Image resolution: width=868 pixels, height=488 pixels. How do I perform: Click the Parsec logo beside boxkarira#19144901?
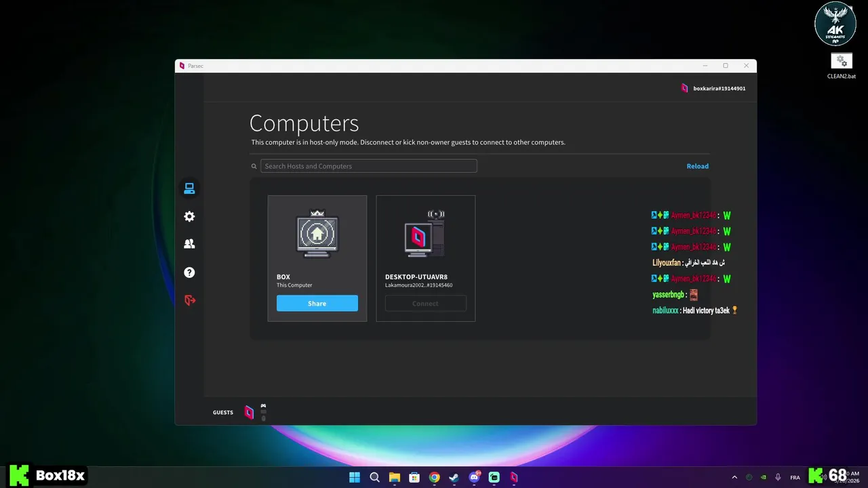click(x=685, y=88)
